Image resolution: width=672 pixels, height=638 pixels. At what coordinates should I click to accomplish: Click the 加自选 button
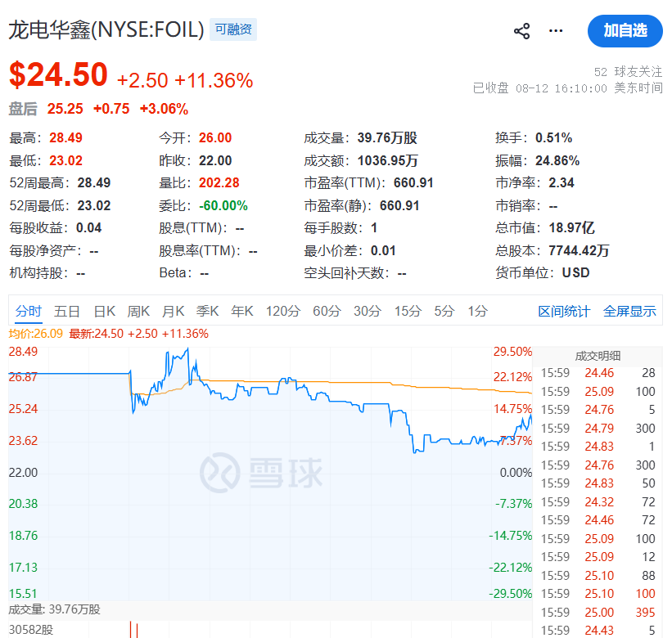pos(625,31)
